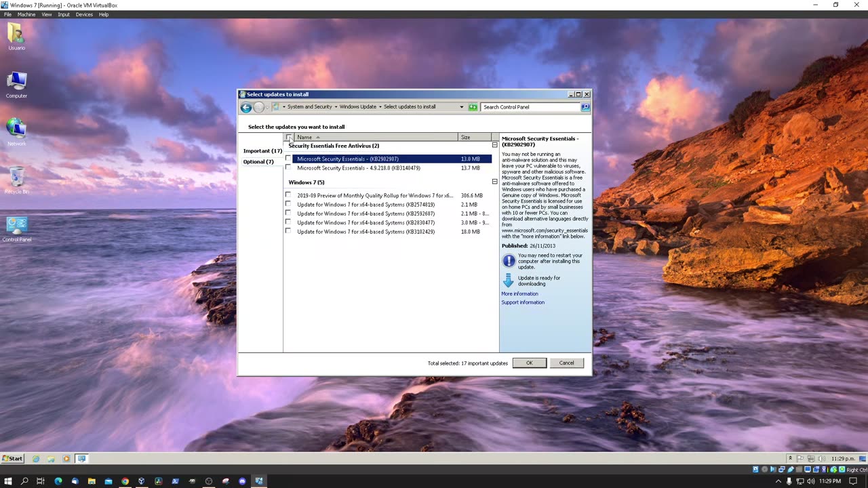Sort the list by the Size column header
Screen dimensions: 868x488
475,137
